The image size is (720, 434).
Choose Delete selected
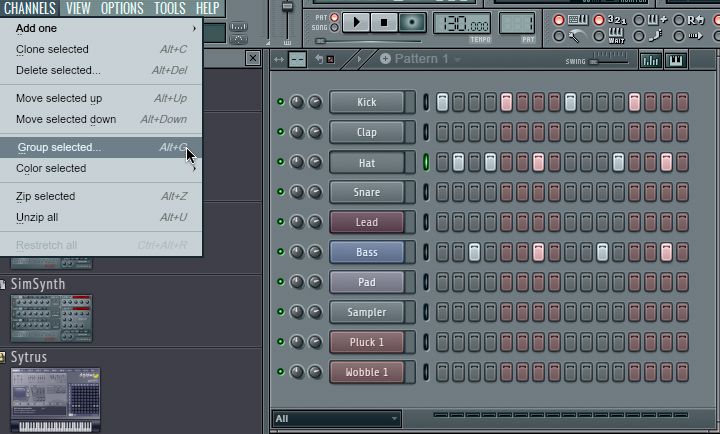coord(101,70)
